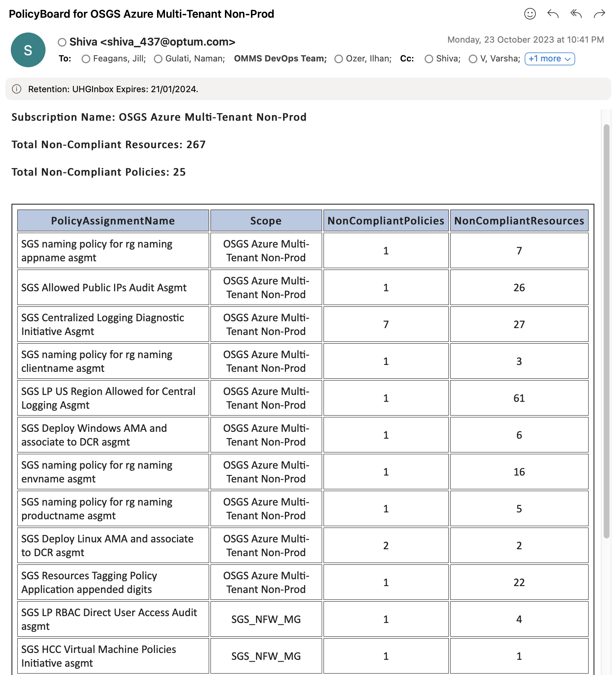This screenshot has height=675, width=616.
Task: Click presence circle next to Shiva sender
Action: 62,42
